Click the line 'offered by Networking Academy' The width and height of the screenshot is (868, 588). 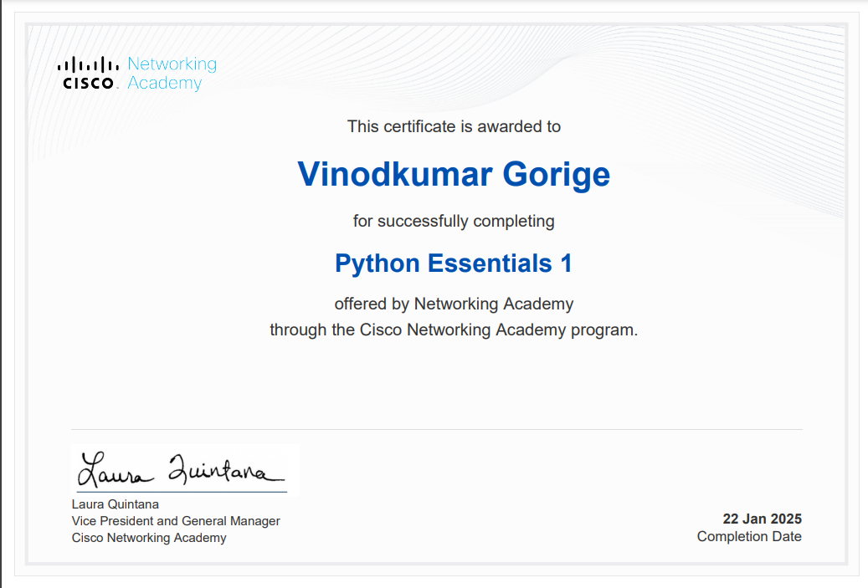pos(454,304)
